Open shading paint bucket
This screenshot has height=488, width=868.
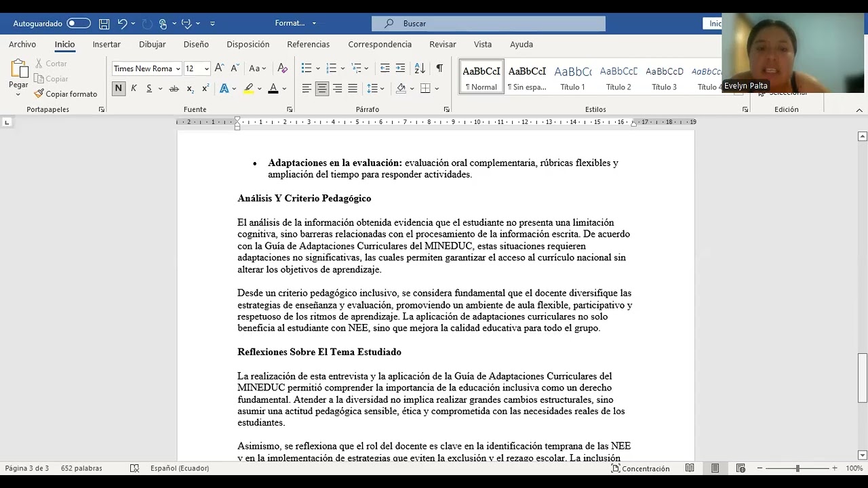point(401,89)
